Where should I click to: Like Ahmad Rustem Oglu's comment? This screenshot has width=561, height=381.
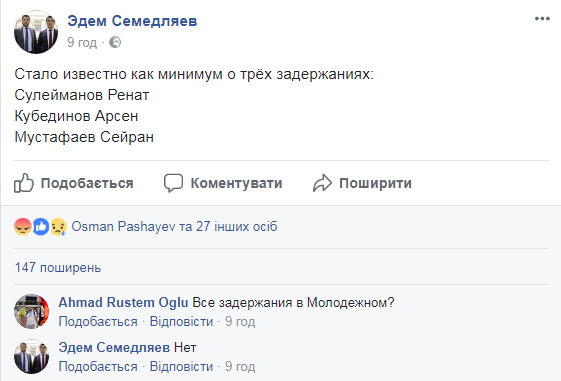click(98, 322)
